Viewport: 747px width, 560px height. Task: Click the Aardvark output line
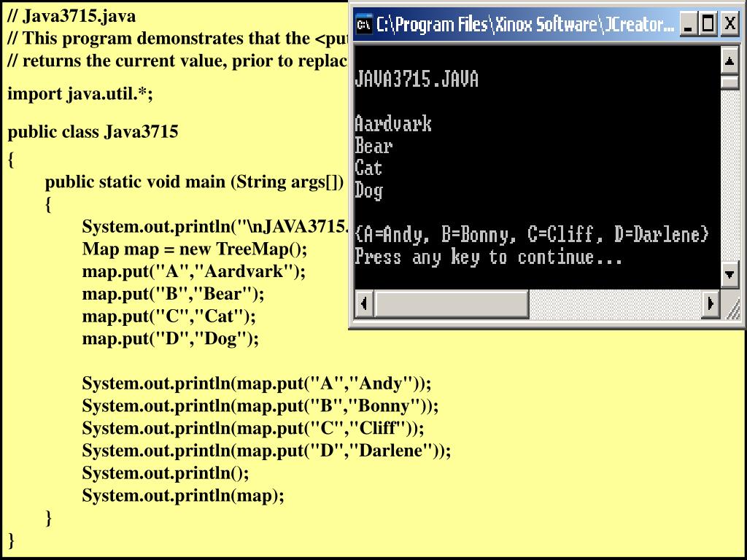[x=393, y=124]
